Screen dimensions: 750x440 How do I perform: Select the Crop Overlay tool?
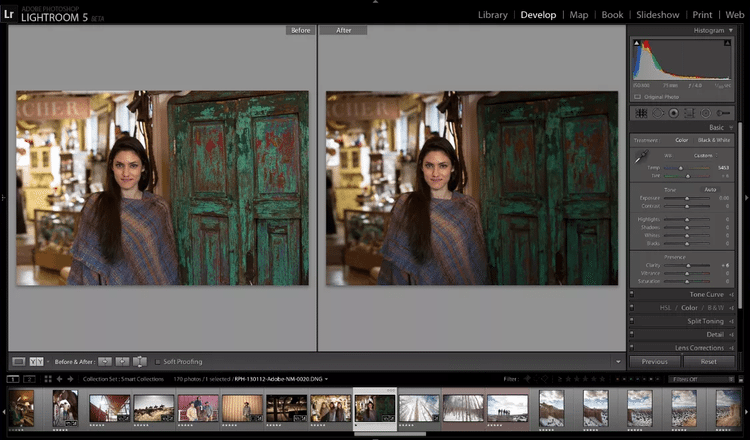click(x=641, y=113)
